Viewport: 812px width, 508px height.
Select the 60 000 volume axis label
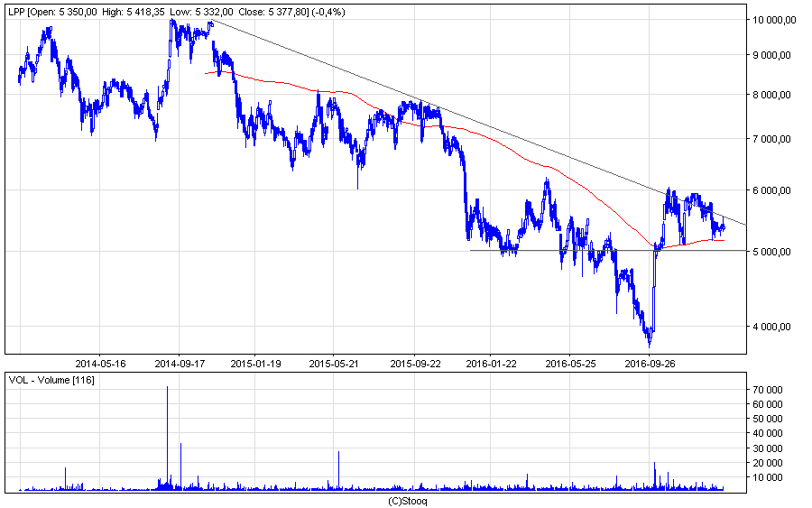[769, 404]
